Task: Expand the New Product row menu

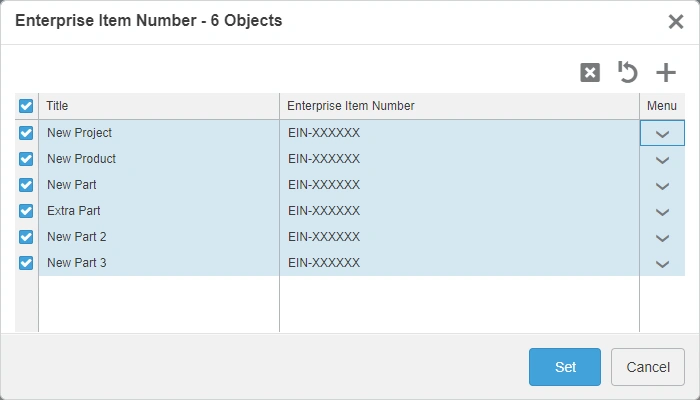Action: pyautogui.click(x=662, y=159)
